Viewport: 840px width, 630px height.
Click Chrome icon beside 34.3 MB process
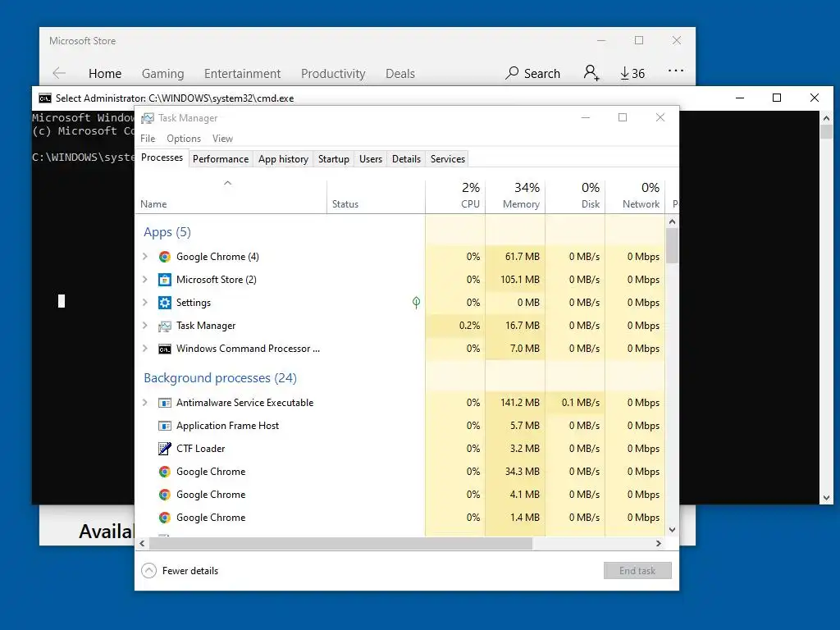[x=164, y=472]
